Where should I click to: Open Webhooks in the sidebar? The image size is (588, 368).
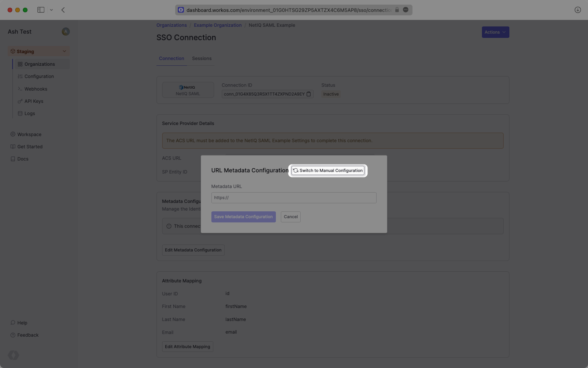click(x=36, y=89)
